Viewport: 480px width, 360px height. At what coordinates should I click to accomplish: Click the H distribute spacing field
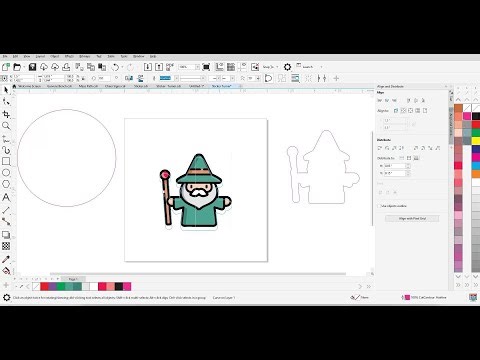394,166
